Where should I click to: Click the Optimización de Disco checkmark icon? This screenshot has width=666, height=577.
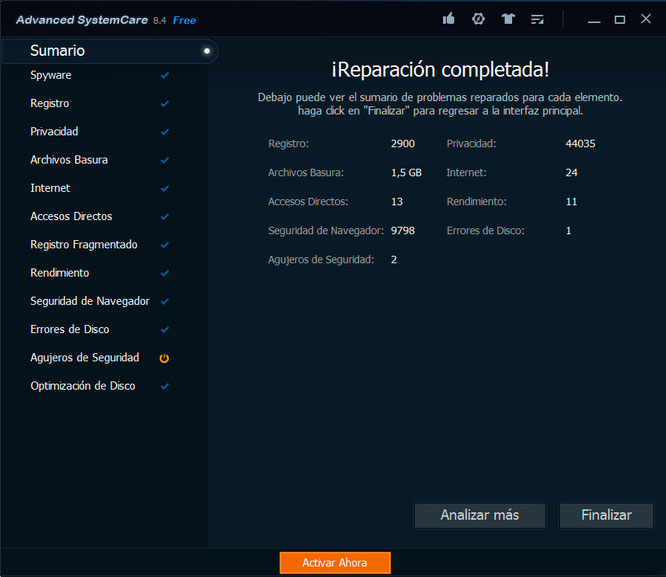[x=165, y=386]
